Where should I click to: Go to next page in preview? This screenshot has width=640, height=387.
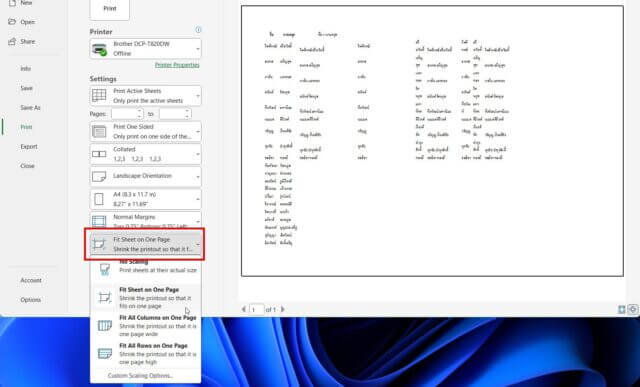pyautogui.click(x=282, y=309)
